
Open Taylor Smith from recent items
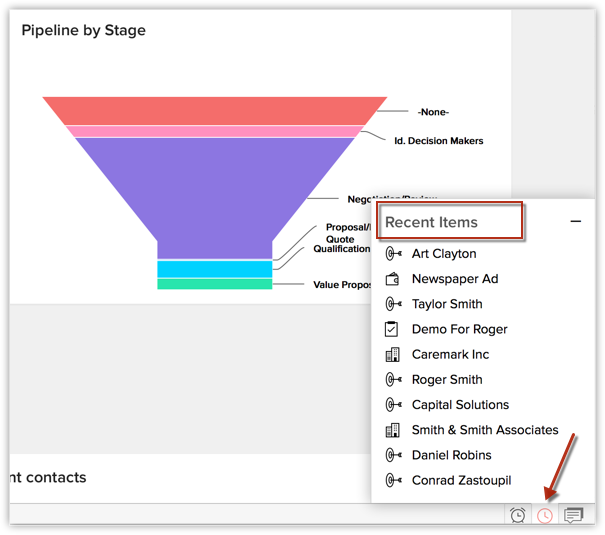[x=447, y=304]
